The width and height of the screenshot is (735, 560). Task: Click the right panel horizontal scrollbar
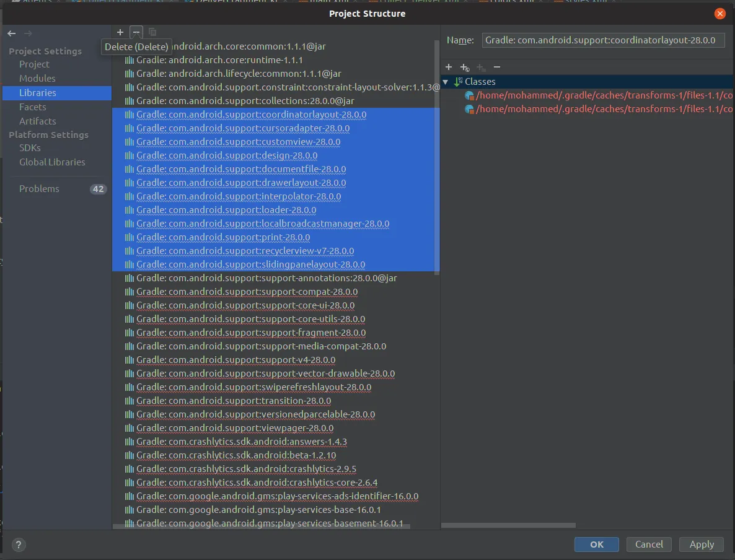pyautogui.click(x=508, y=525)
